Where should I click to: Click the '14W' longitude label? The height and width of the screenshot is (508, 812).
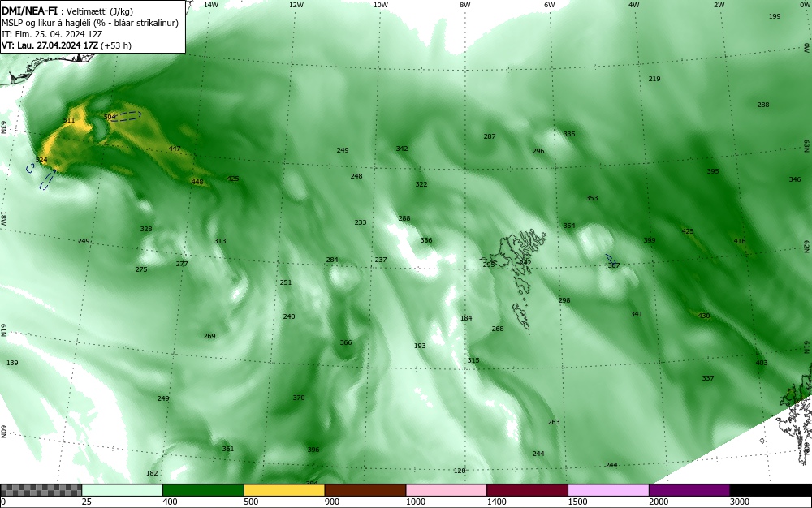[x=211, y=5]
